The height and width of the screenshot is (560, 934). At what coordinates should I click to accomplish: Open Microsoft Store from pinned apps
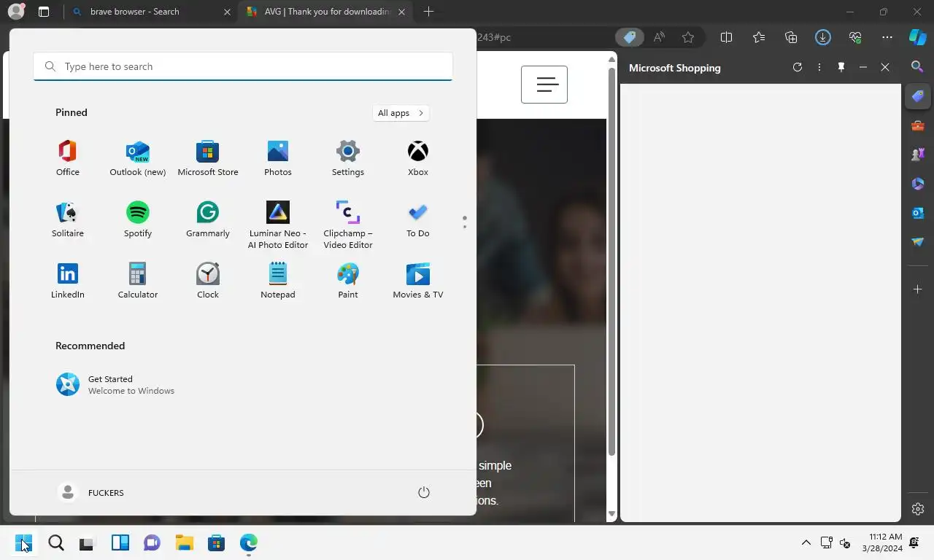(208, 158)
